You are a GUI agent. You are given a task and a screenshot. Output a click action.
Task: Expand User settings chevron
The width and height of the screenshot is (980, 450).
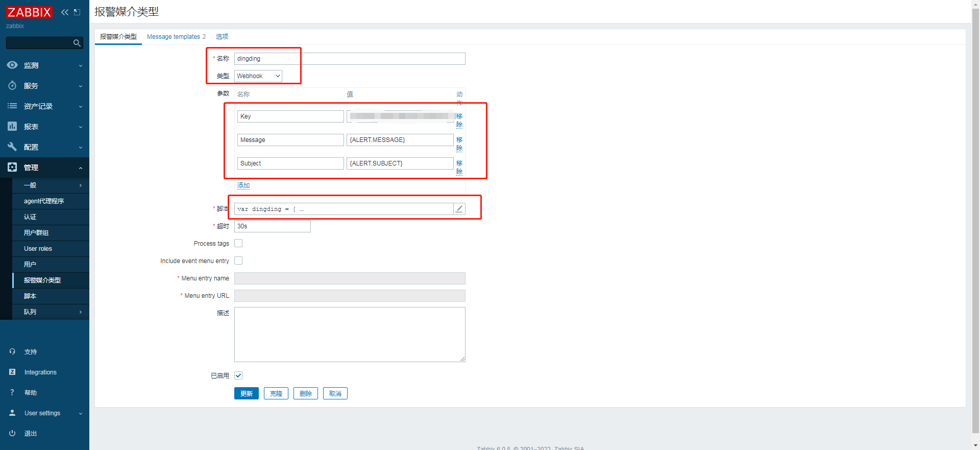click(81, 413)
